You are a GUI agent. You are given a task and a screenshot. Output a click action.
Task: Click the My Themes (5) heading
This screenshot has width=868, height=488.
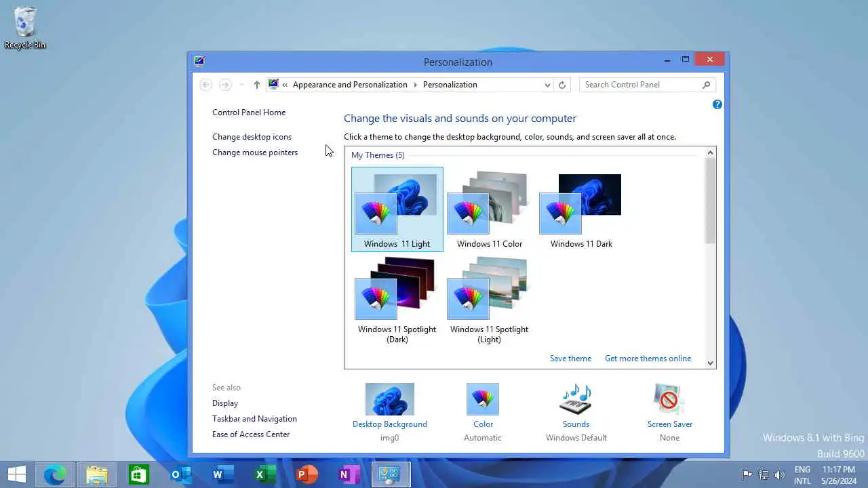(378, 155)
